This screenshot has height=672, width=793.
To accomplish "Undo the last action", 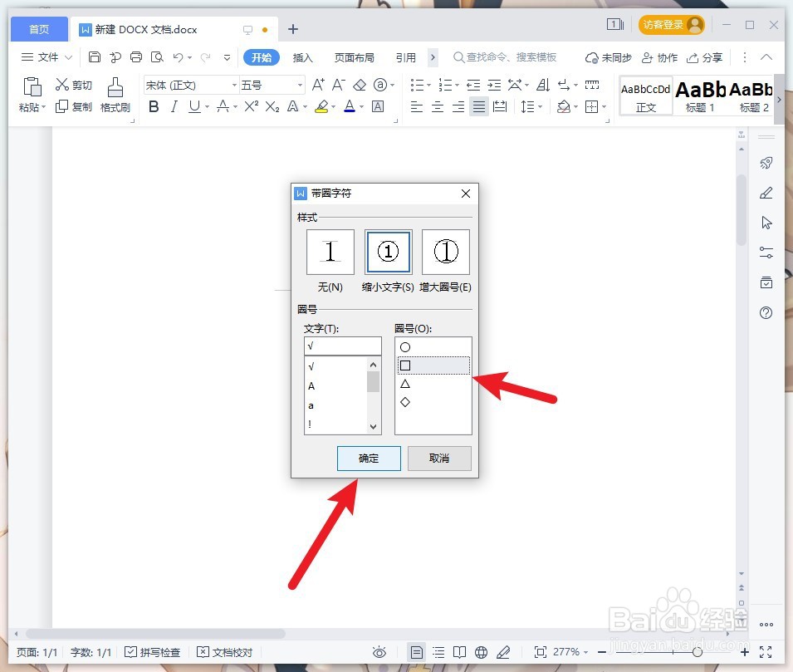I will click(178, 57).
